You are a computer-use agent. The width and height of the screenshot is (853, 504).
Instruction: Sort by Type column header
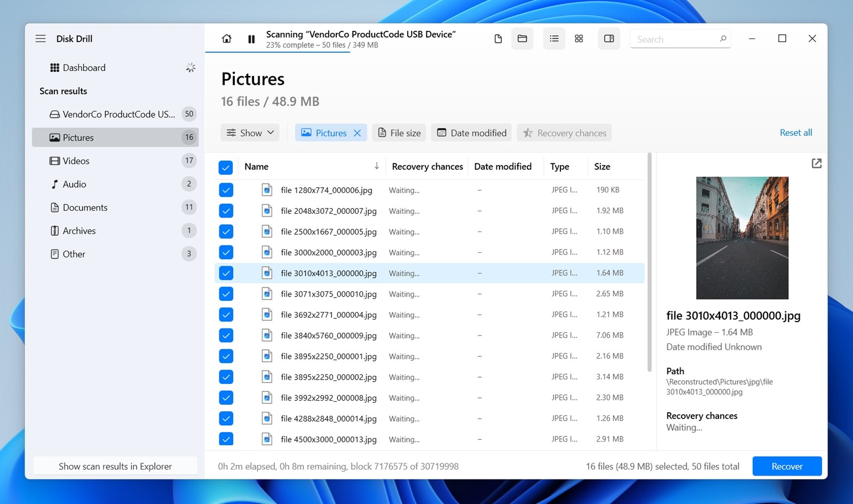[x=559, y=166]
